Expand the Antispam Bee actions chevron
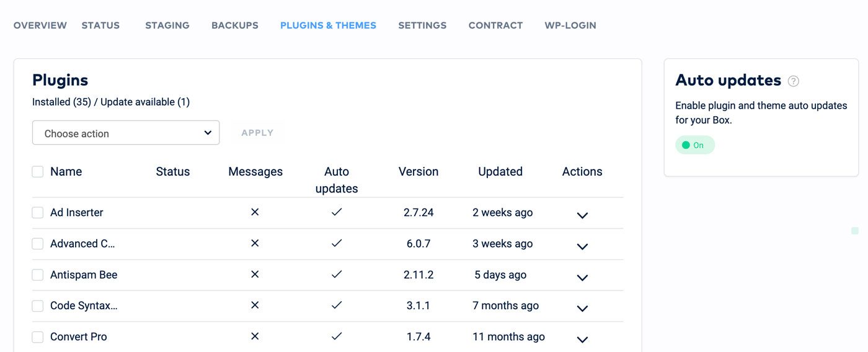This screenshot has height=352, width=868. 582,278
